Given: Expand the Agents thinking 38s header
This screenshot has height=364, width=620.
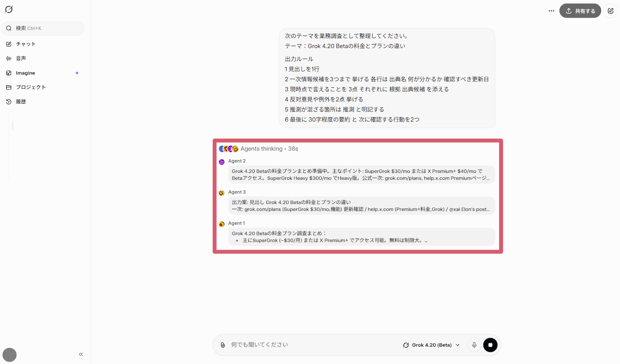Looking at the screenshot, I should coord(269,149).
